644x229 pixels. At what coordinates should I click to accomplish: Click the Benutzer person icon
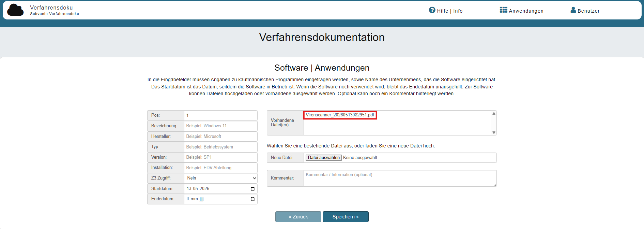tap(573, 10)
